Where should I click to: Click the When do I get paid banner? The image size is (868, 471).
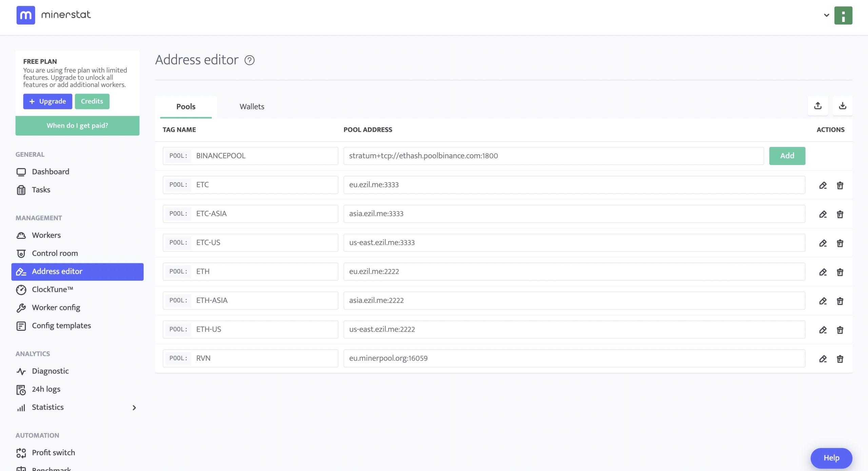pos(77,125)
